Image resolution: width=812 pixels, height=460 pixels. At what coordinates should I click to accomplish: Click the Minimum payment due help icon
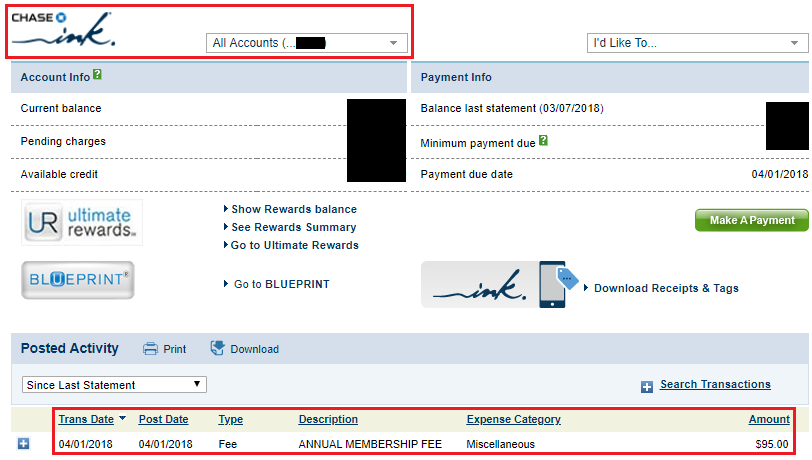tap(543, 140)
